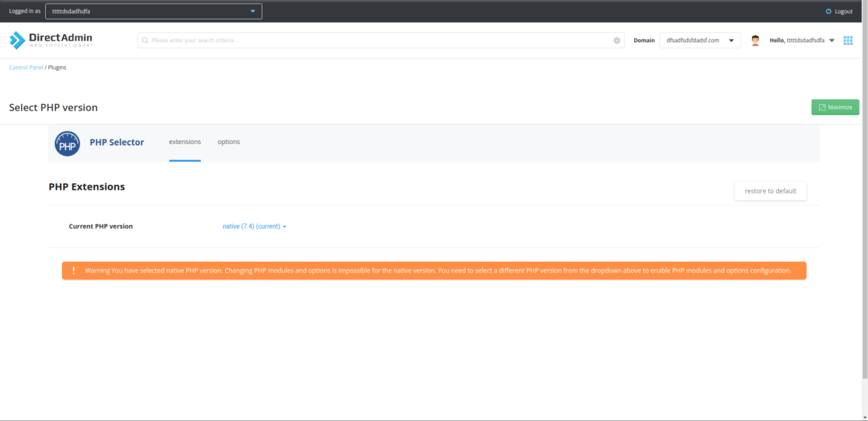Click the green Maximize button
This screenshot has height=421, width=868.
pos(835,107)
